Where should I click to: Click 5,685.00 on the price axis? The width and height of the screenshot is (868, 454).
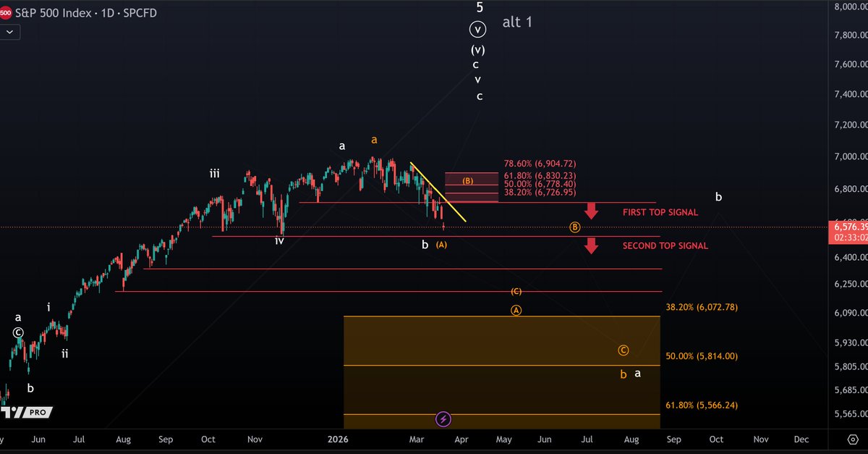click(x=851, y=392)
